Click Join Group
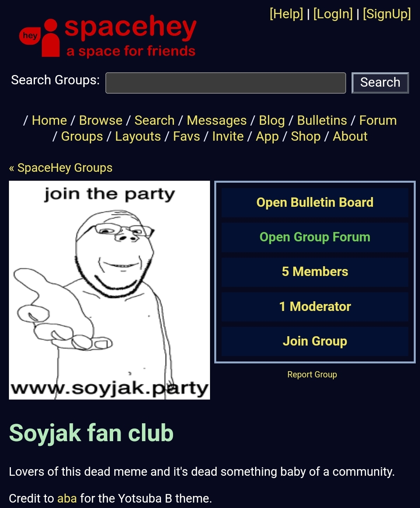The width and height of the screenshot is (420, 508). coord(315,341)
